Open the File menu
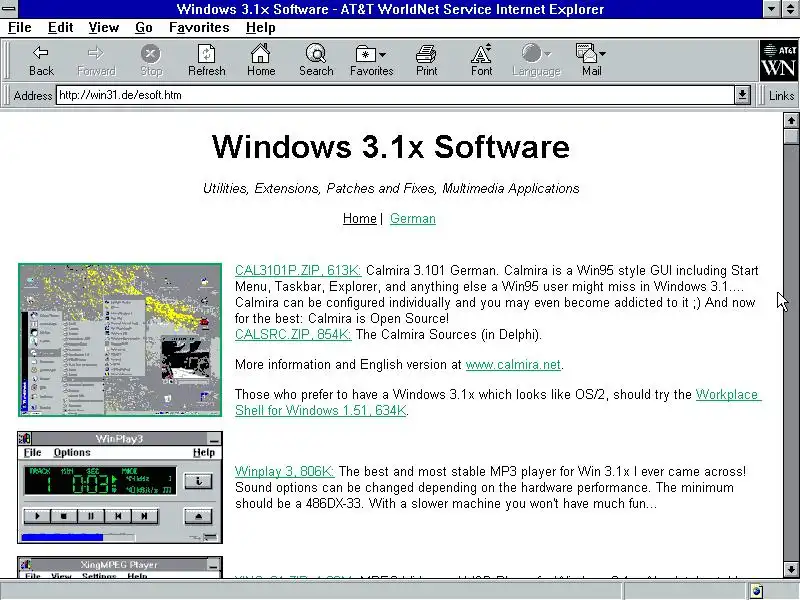This screenshot has width=800, height=600. click(19, 28)
